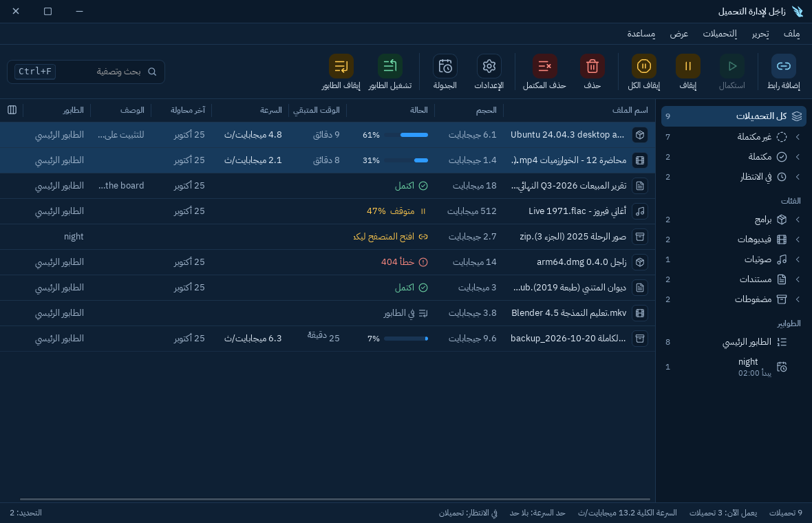
Task: Click the link icon beside افتح المتصفح ليكد
Action: click(423, 237)
